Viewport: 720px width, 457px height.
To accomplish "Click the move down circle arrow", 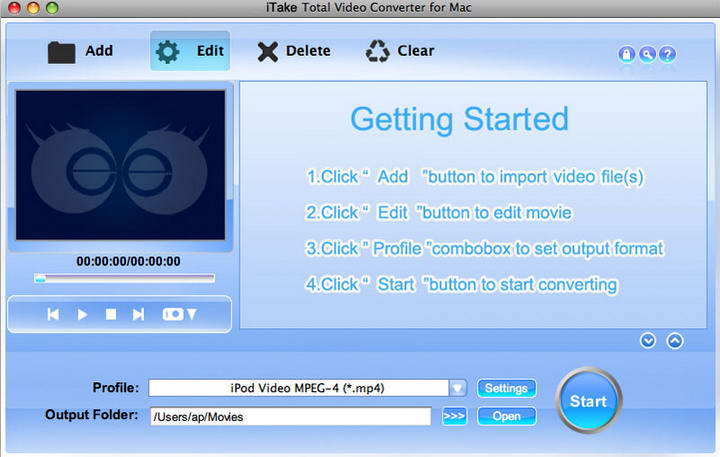I will click(x=648, y=341).
